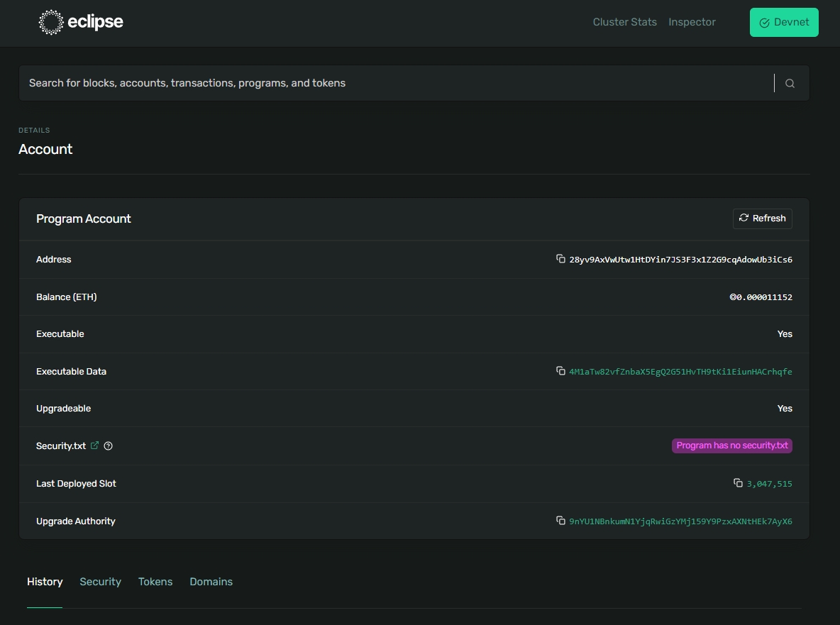Select the Tokens tab
This screenshot has width=840, height=625.
pyautogui.click(x=155, y=582)
